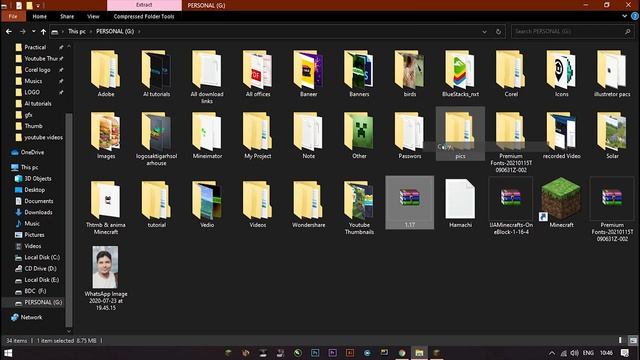Select the Hamachi file
This screenshot has width=640, height=360.
(x=460, y=203)
